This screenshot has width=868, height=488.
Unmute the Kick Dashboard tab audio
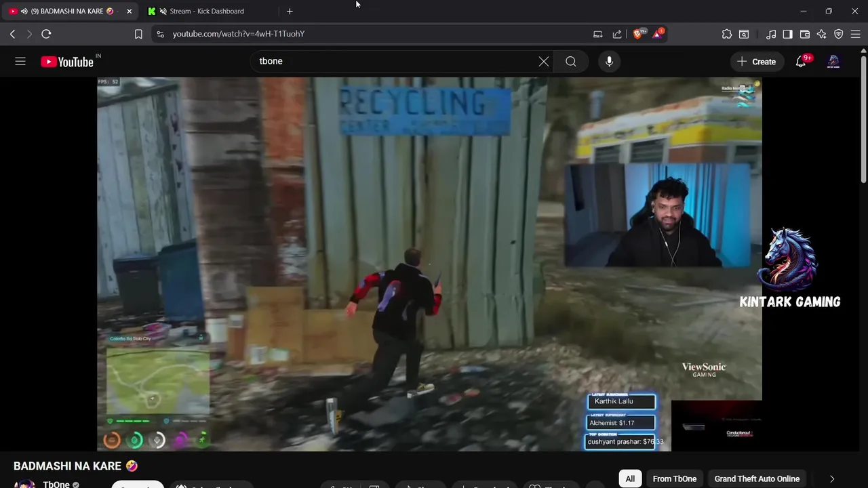point(163,11)
